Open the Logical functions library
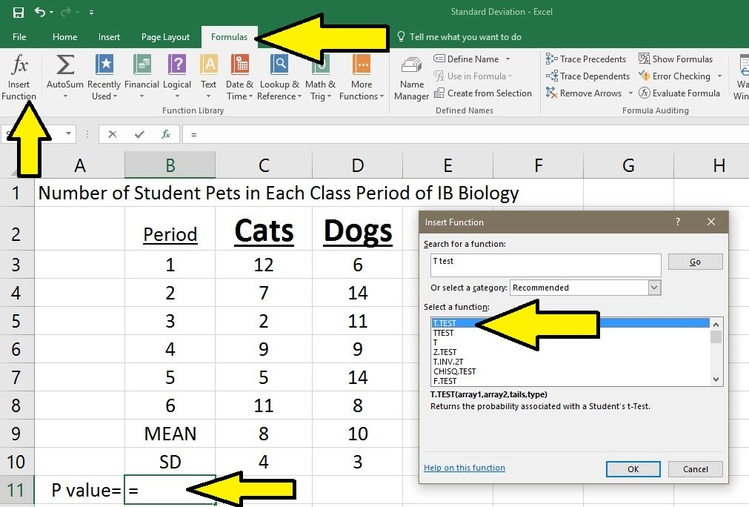 178,68
